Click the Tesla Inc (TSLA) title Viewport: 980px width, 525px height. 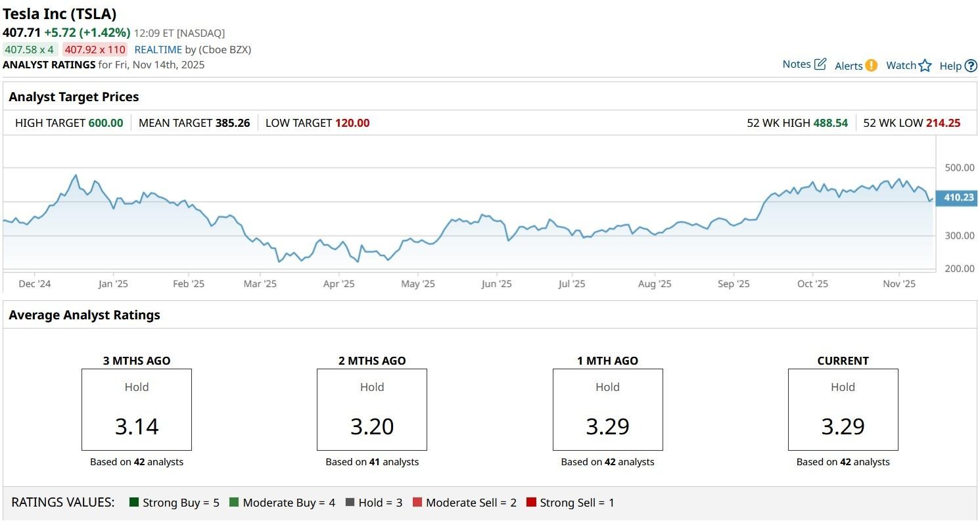(x=60, y=14)
